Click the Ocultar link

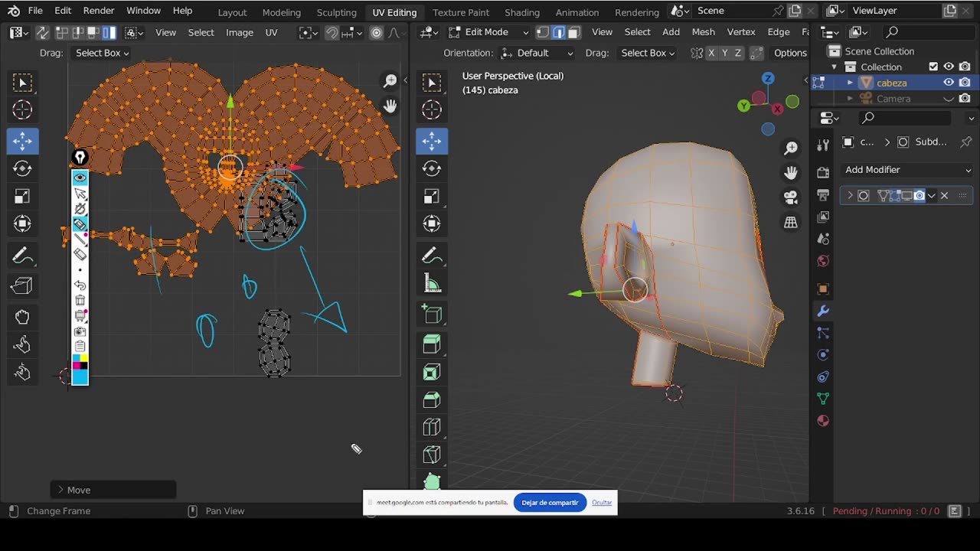coord(602,503)
